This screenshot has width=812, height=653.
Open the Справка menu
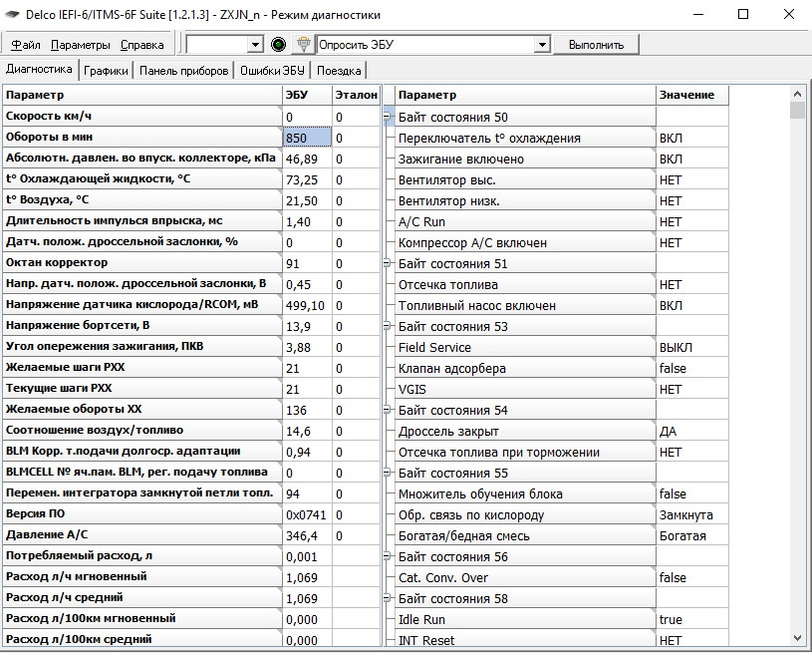point(141,45)
